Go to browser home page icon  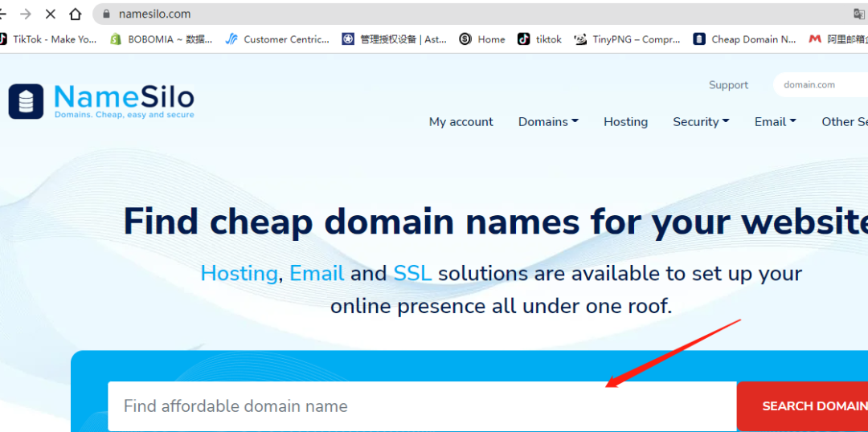coord(76,14)
